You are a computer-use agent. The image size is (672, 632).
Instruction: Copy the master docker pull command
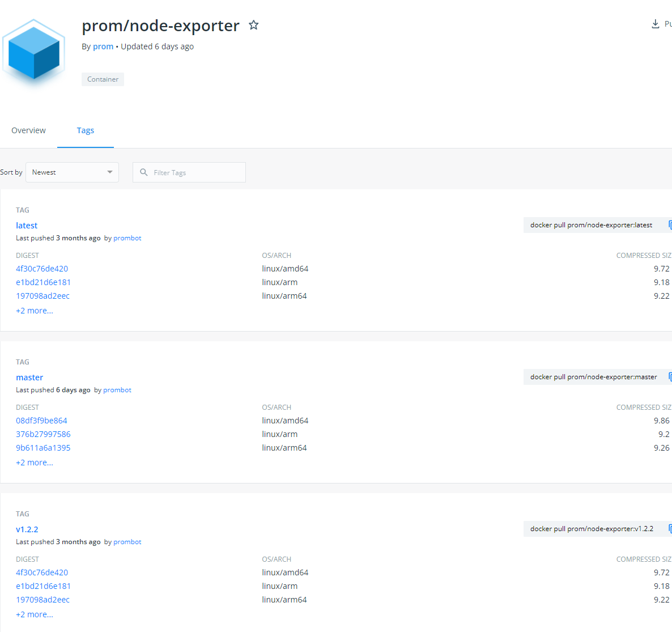coord(669,377)
